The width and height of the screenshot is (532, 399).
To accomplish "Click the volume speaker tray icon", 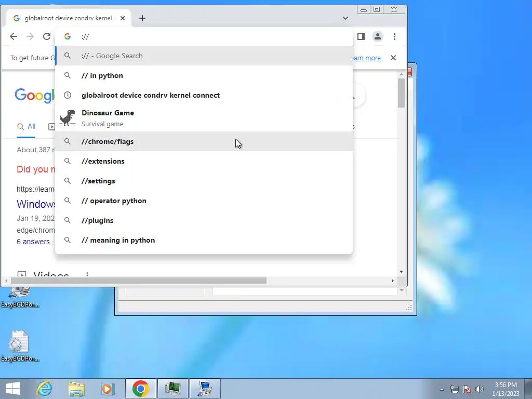I will (x=480, y=389).
